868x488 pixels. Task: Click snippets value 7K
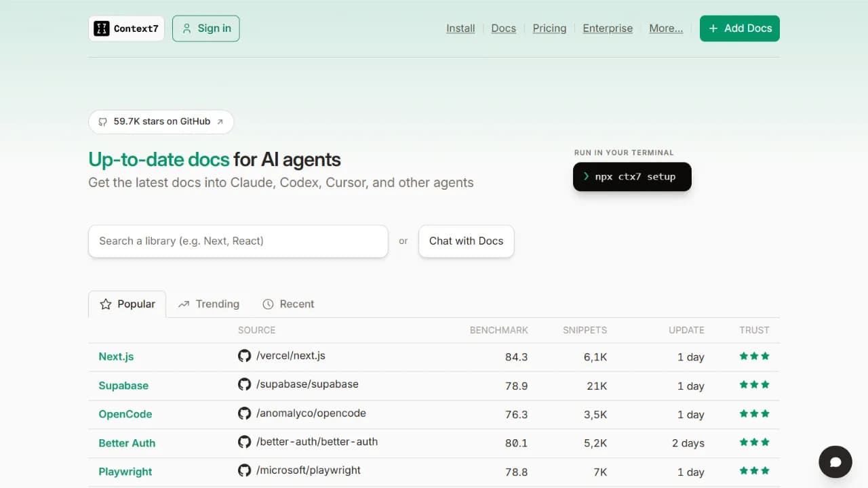coord(600,472)
